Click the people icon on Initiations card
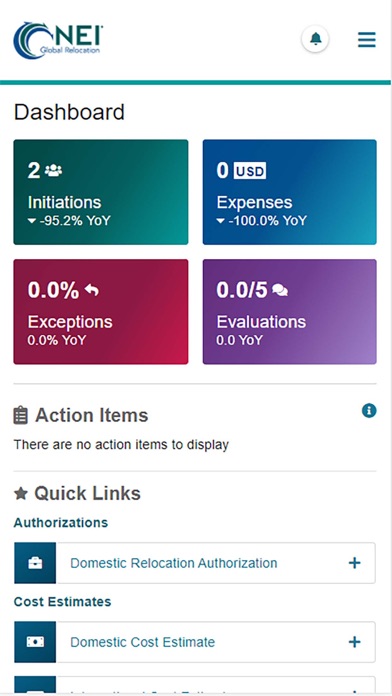Image resolution: width=392 pixels, height=696 pixels. coord(53,170)
